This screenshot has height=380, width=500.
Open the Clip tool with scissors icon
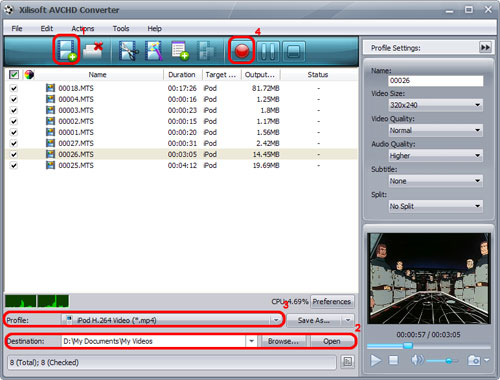point(128,51)
